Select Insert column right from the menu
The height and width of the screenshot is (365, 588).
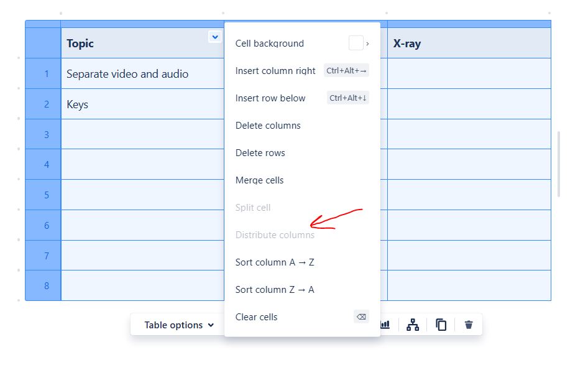click(x=275, y=71)
